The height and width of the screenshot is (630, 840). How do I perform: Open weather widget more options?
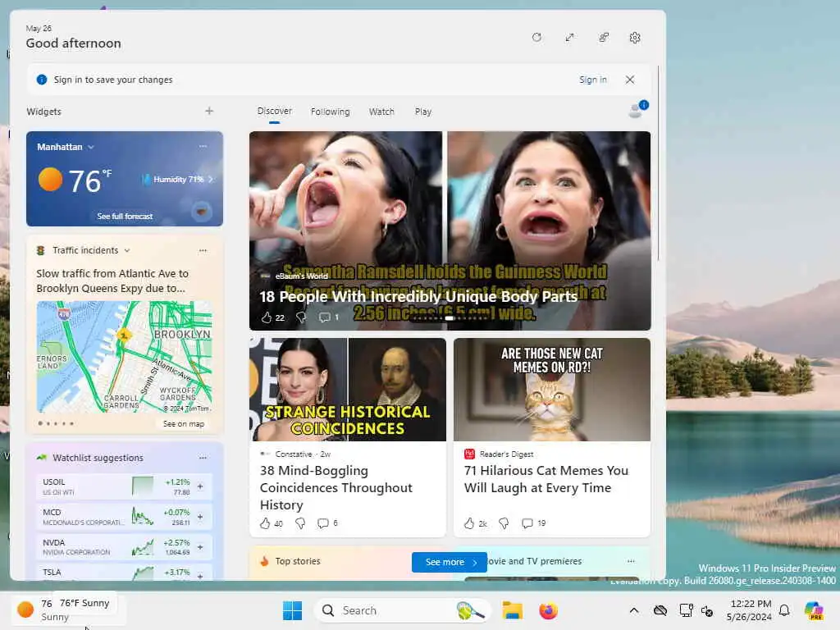[203, 146]
